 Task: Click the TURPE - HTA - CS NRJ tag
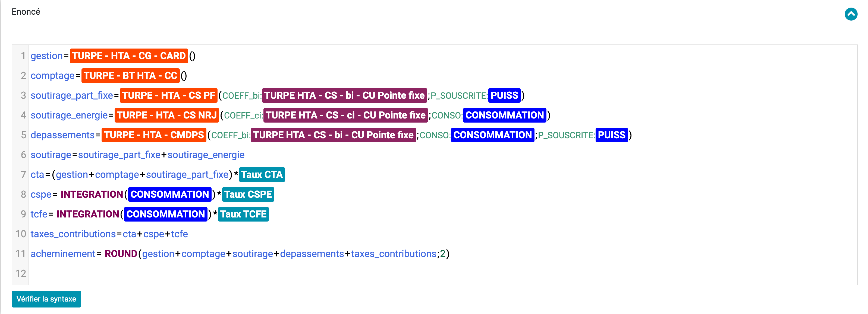point(166,116)
